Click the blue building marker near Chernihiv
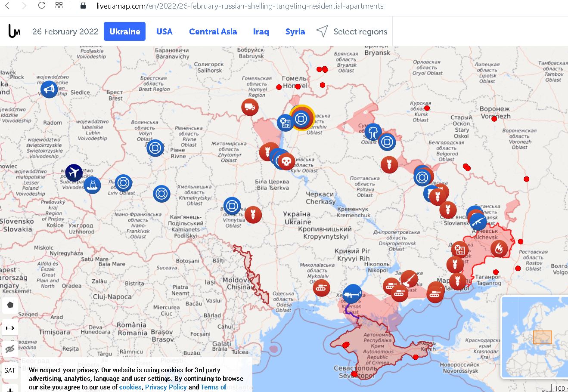The height and width of the screenshot is (392, 568). pos(285,123)
